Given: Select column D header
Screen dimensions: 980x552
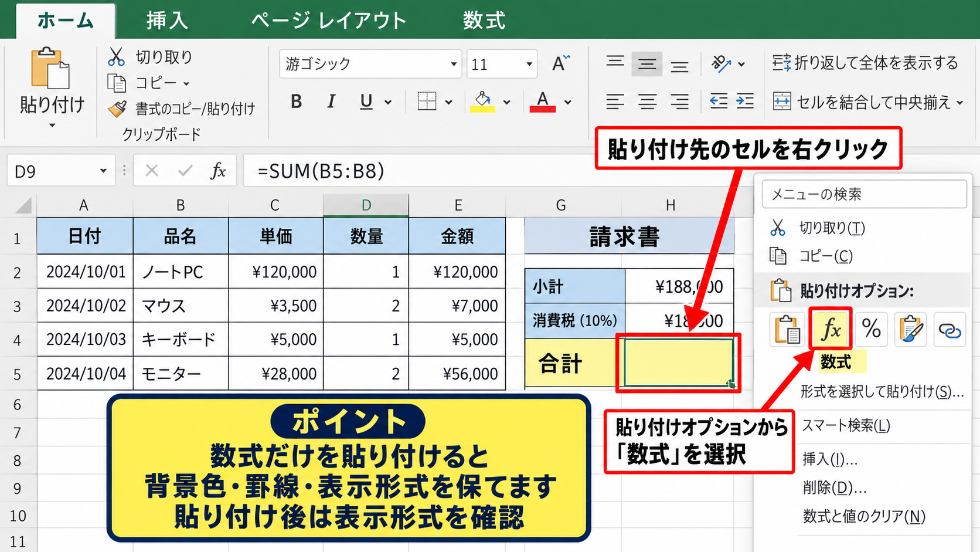Looking at the screenshot, I should pos(366,205).
